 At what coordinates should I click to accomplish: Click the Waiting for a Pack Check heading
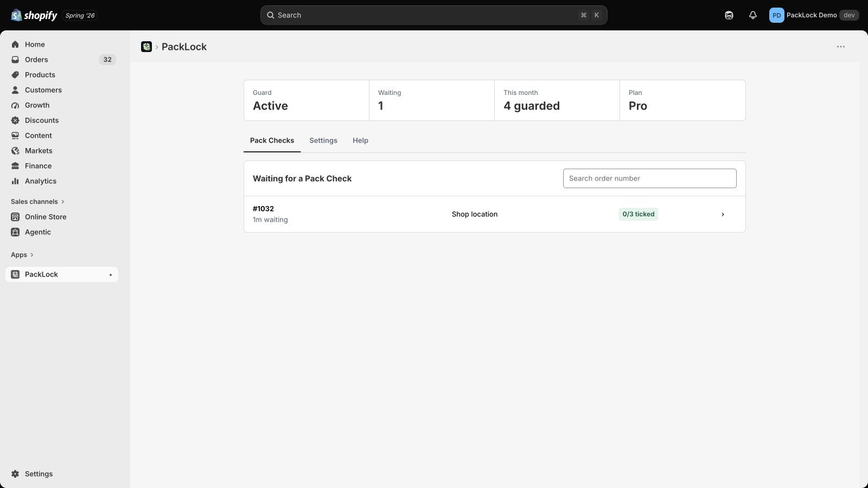[x=302, y=178]
